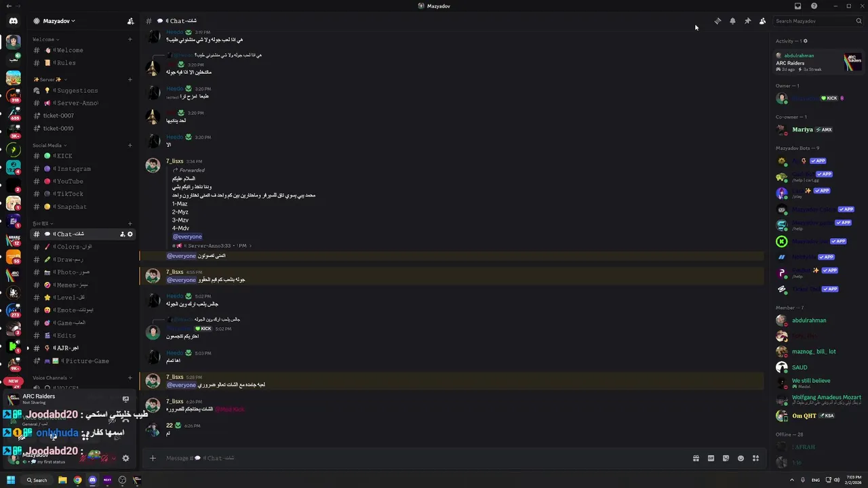
Task: Open abdulrahman's ARC Raiders activity card
Action: [818, 62]
